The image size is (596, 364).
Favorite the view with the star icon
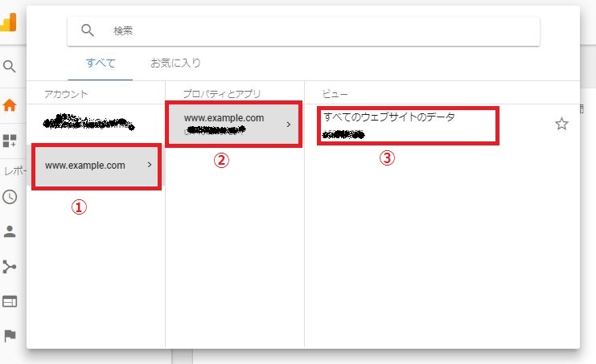point(561,124)
